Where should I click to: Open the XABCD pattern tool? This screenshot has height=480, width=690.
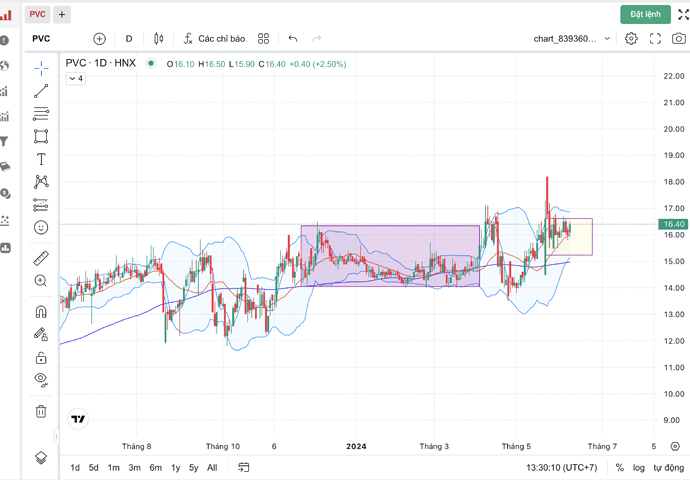41,182
